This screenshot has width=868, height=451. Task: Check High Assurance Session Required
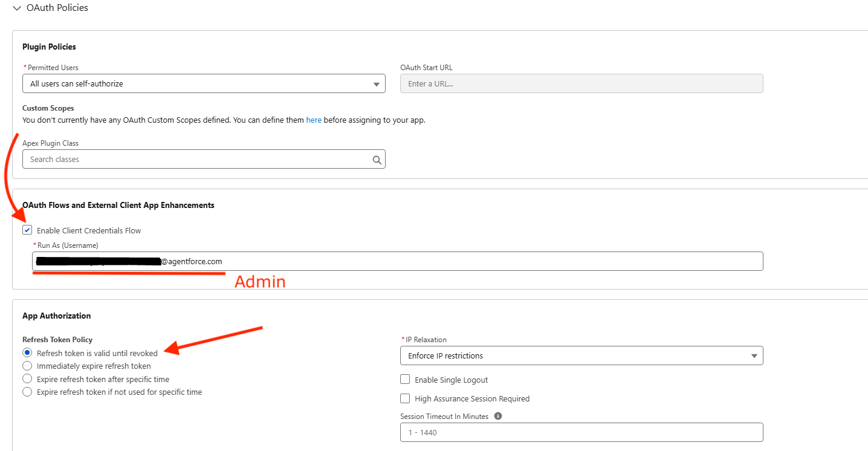pos(405,398)
